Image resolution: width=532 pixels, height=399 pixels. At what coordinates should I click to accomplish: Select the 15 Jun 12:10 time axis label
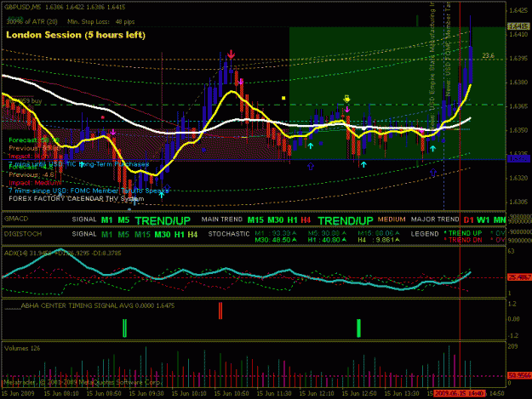[317, 394]
